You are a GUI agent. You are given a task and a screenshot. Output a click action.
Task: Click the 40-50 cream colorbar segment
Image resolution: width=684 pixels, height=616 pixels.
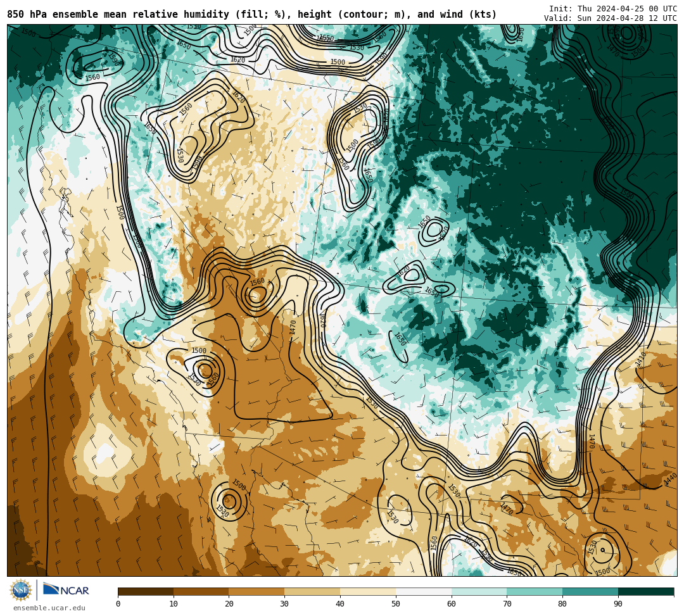pos(368,591)
